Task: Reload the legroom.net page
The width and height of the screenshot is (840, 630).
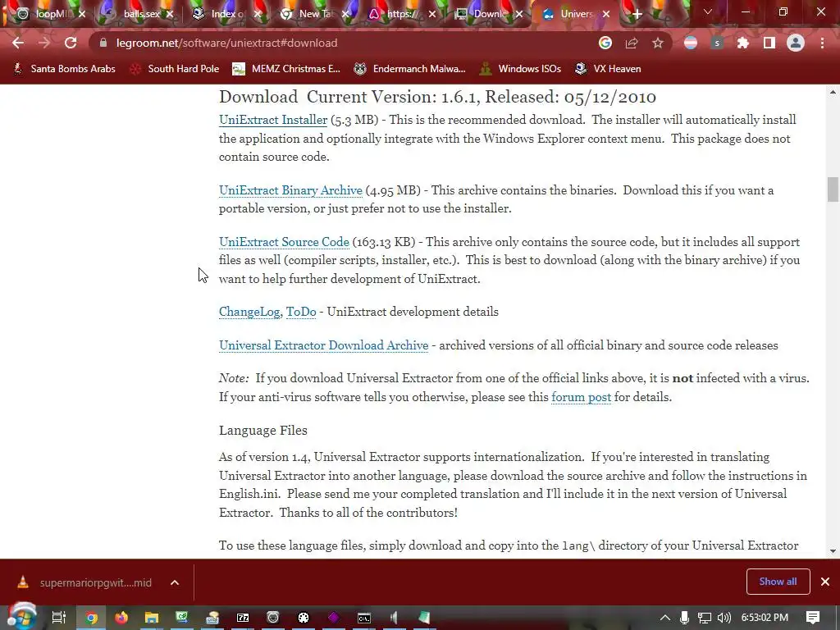Action: [x=71, y=43]
